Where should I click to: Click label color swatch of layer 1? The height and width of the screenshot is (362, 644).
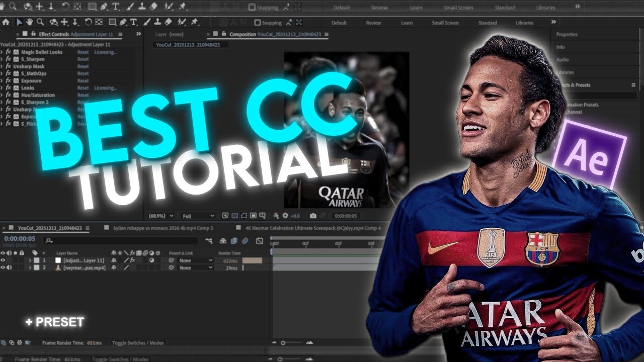pyautogui.click(x=36, y=260)
